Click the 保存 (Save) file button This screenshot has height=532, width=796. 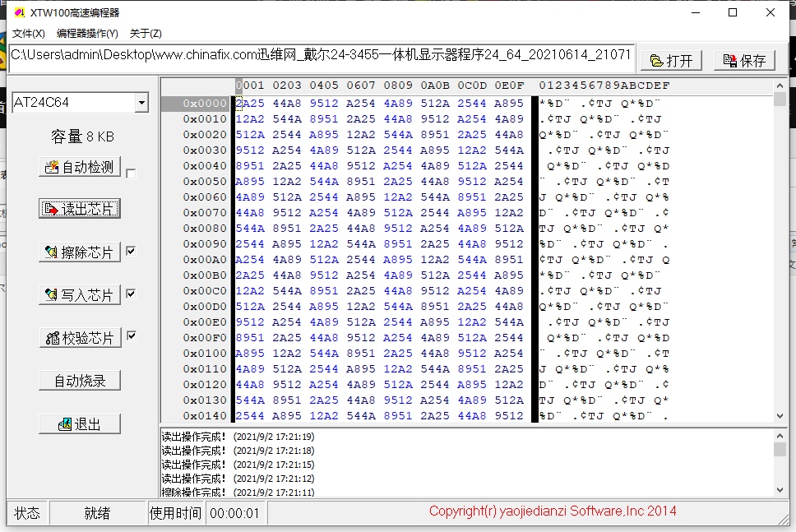(744, 60)
